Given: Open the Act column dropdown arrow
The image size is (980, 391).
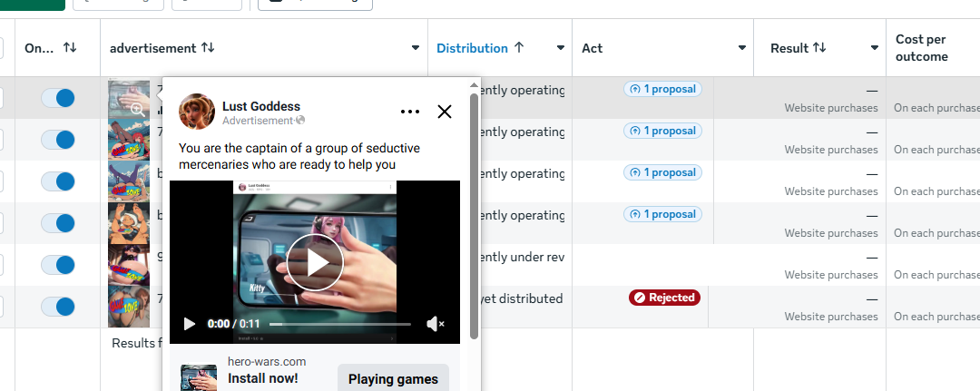Looking at the screenshot, I should (x=742, y=48).
